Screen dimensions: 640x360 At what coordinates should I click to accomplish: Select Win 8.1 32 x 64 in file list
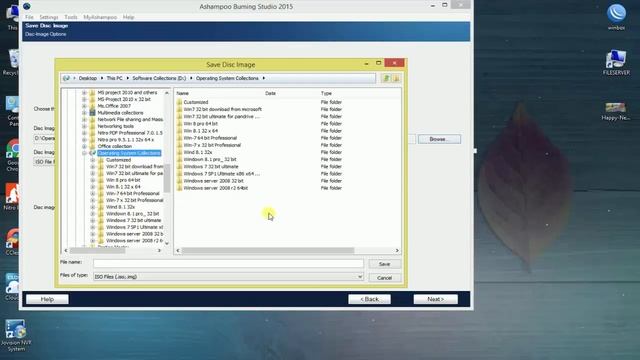[200, 131]
